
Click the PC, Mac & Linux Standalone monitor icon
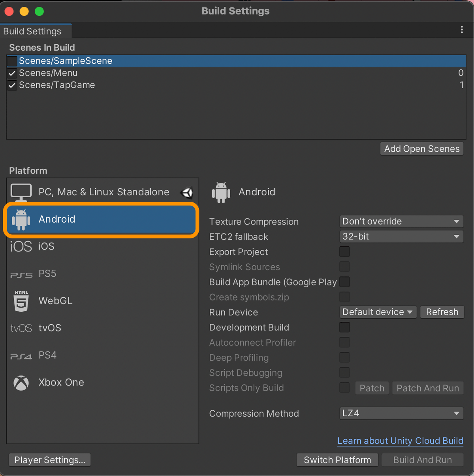pos(21,192)
